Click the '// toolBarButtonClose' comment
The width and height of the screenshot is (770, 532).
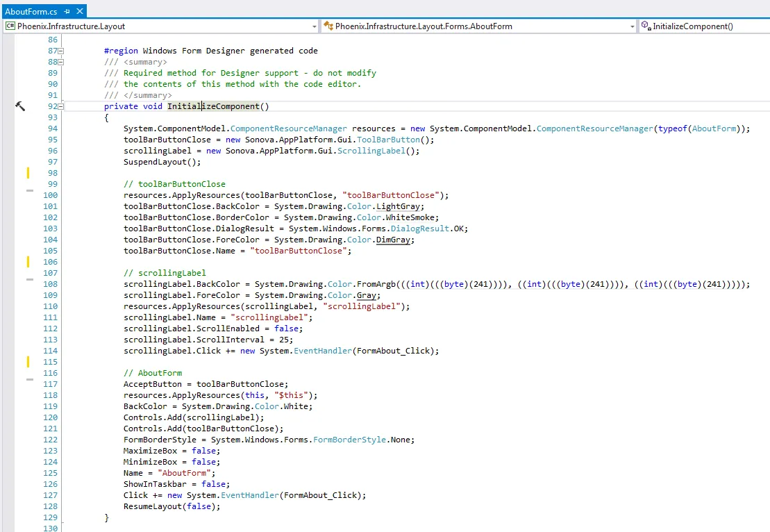[x=174, y=184]
